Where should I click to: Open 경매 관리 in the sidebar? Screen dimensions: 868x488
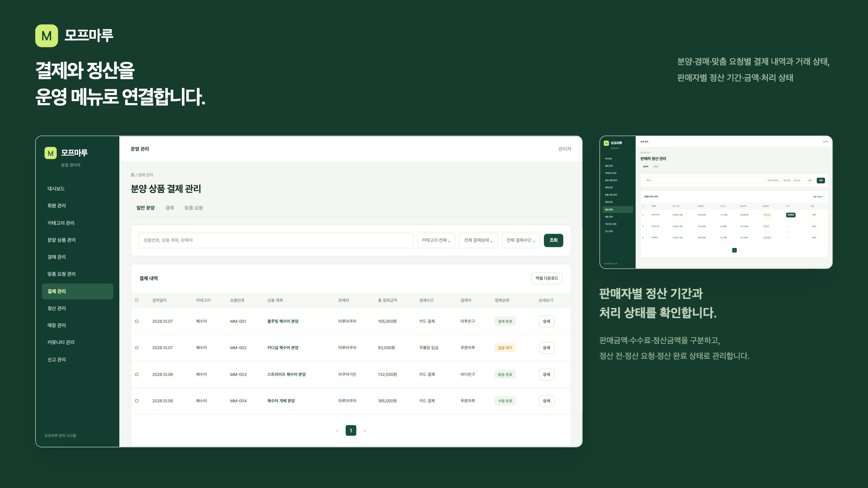[77, 257]
